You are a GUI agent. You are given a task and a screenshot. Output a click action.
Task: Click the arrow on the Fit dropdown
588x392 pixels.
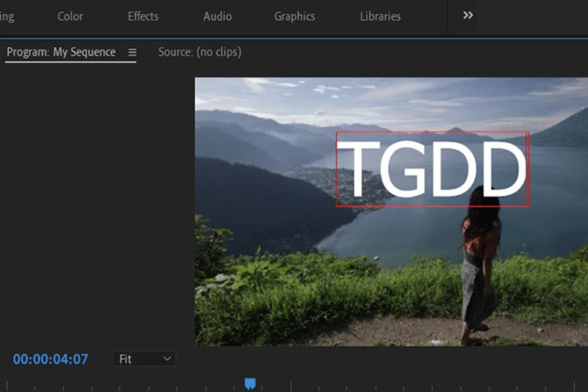coord(167,359)
